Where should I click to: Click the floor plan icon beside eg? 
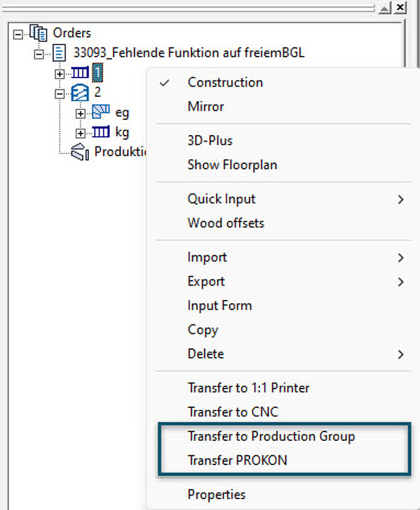tap(101, 112)
